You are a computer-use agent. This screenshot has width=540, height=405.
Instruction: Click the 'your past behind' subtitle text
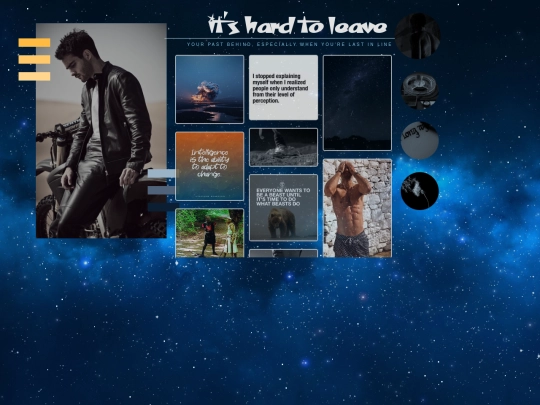(x=289, y=44)
